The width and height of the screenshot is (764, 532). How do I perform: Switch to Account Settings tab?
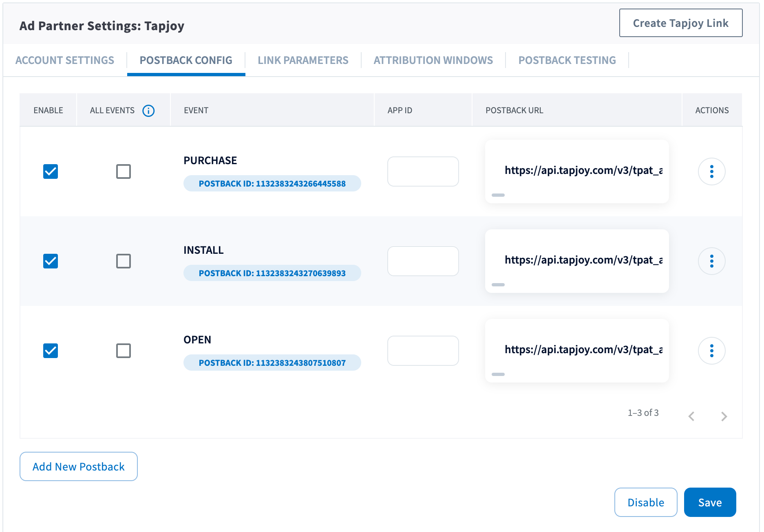tap(65, 60)
